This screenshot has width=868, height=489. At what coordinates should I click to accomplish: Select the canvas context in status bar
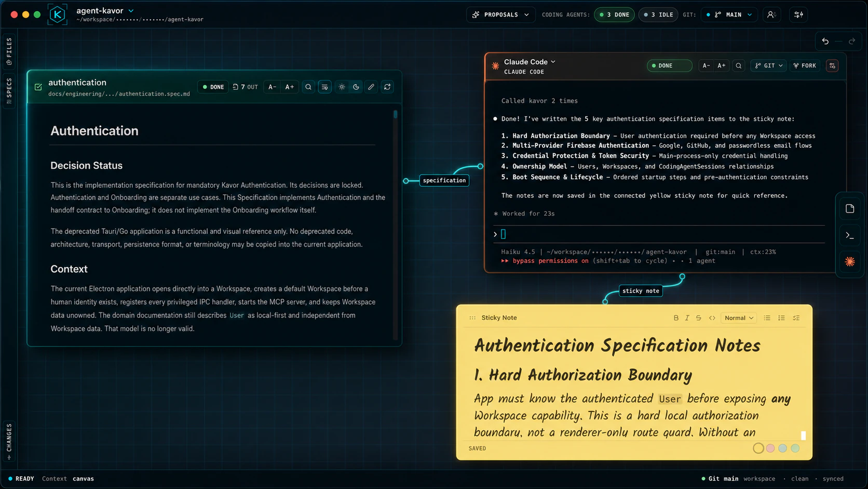[83, 479]
